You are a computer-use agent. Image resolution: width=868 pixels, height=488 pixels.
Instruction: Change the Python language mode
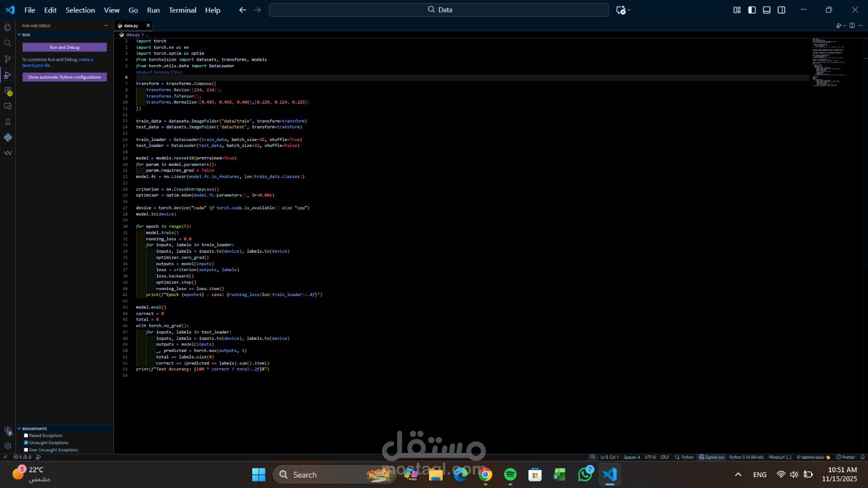coord(687,457)
